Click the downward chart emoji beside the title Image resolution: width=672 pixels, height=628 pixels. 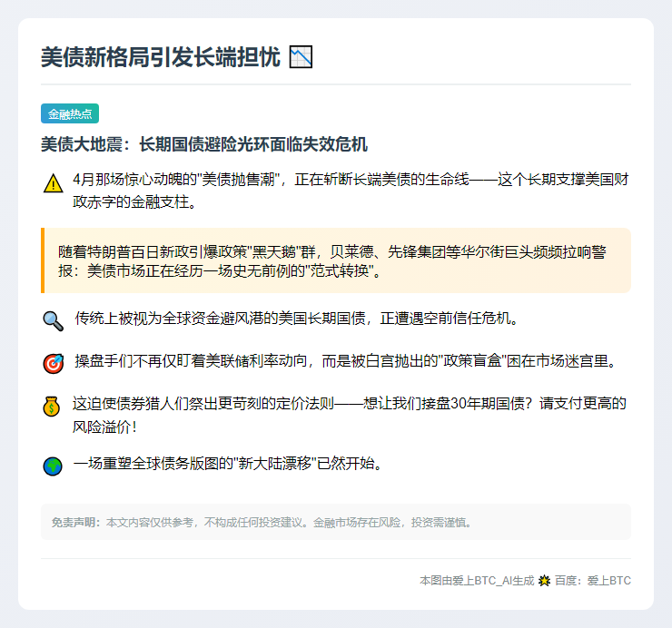click(x=301, y=57)
